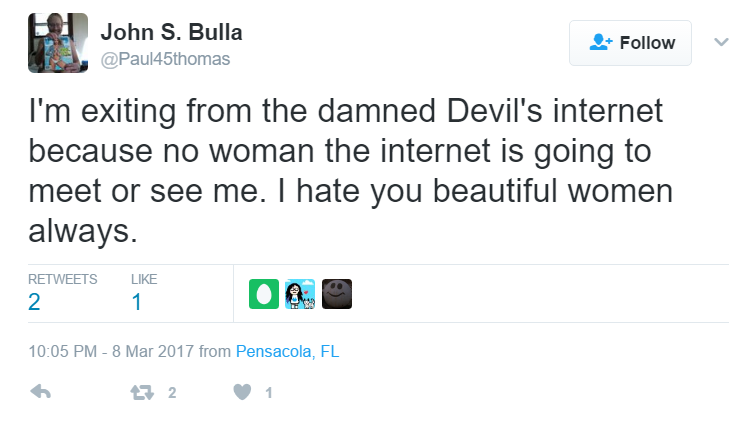
Task: Open the Pensacola, FL location link
Action: coord(288,352)
